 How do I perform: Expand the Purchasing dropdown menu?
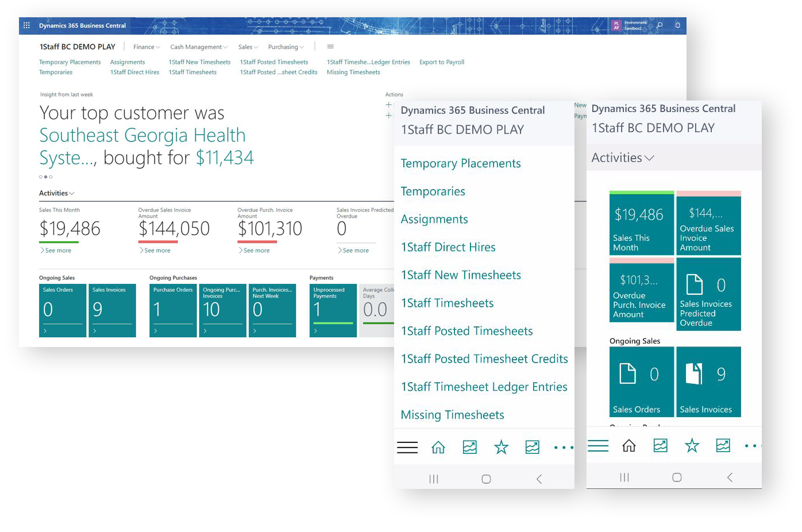point(286,47)
